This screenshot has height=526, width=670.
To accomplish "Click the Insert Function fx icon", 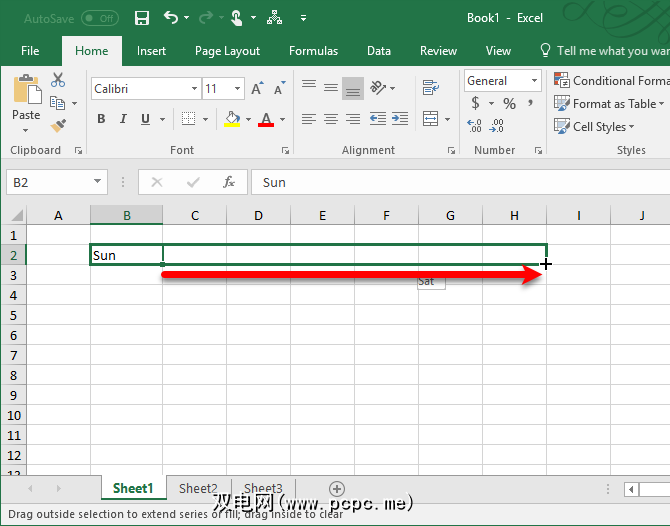I will 229,182.
